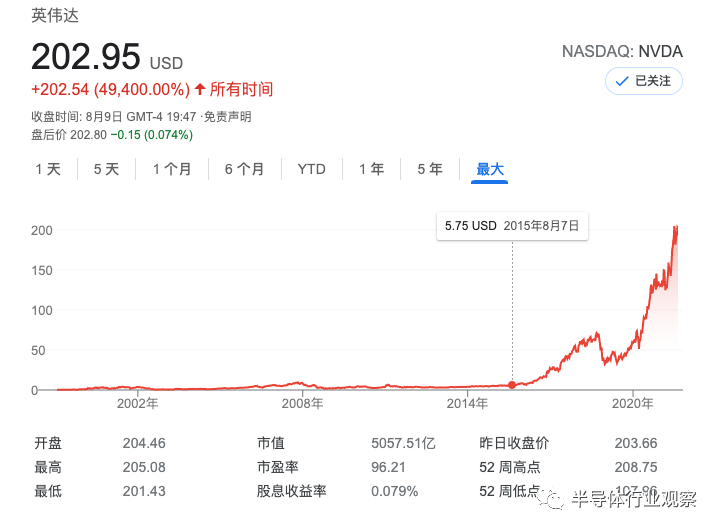
Task: Click the red data point on chart
Action: pos(512,385)
